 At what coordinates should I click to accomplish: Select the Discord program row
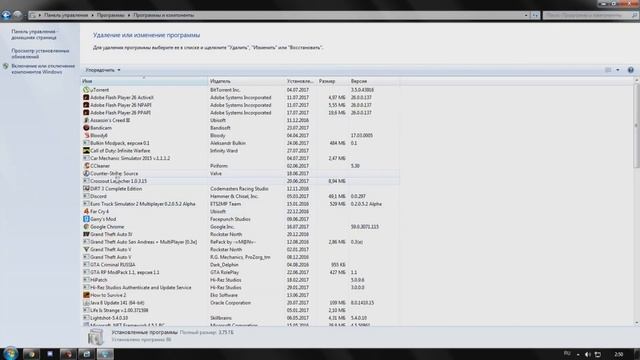click(x=240, y=196)
